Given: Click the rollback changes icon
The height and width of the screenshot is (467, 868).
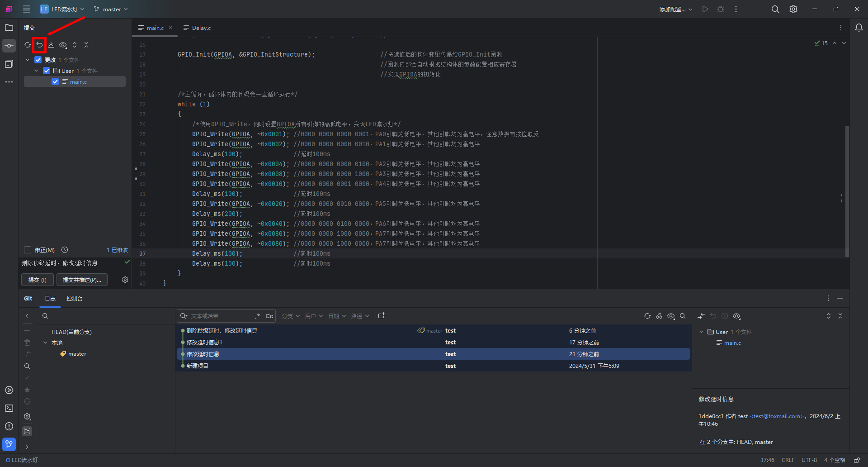Looking at the screenshot, I should [40, 45].
